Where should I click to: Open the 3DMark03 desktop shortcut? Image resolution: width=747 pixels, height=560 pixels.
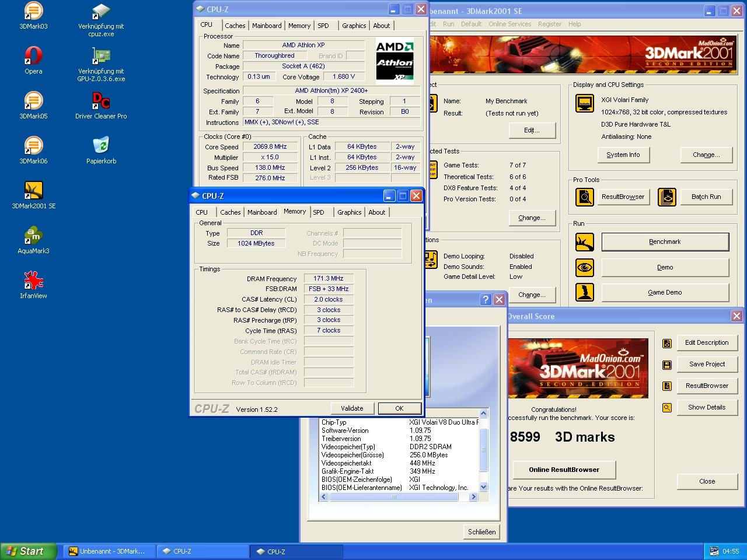click(33, 15)
